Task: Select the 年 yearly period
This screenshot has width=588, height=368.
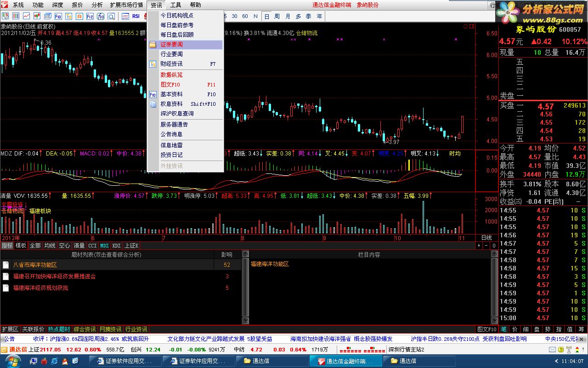Action: click(x=319, y=16)
